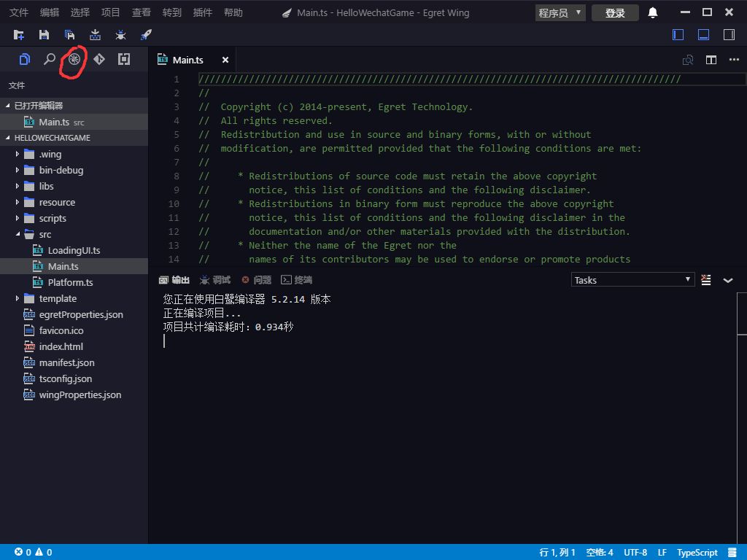
Task: Open the Egret project tools sidebar icon
Action: [74, 59]
